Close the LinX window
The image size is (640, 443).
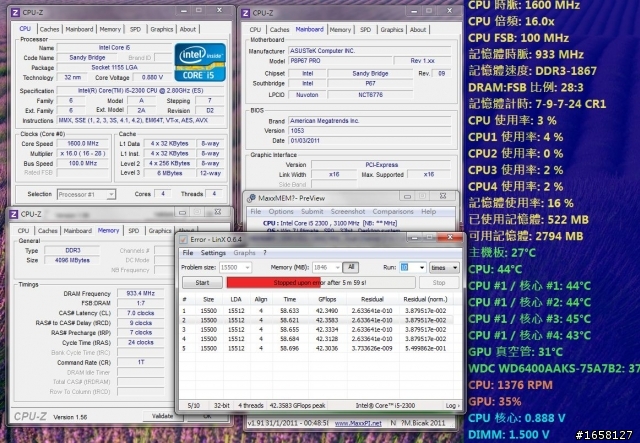coord(449,237)
